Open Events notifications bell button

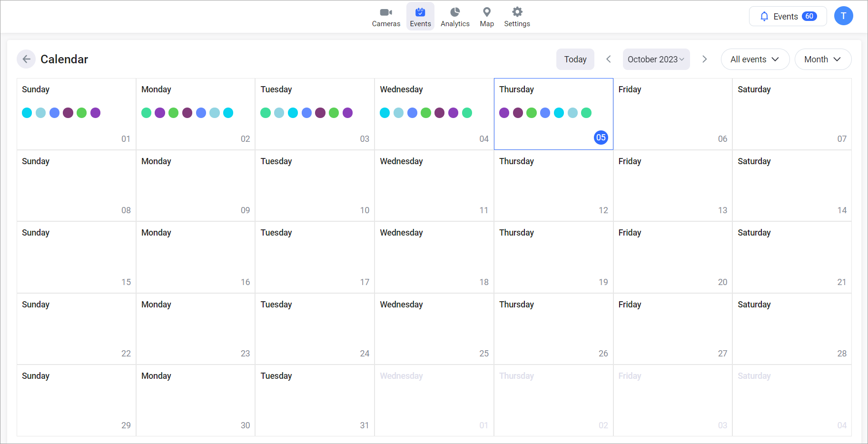[788, 16]
